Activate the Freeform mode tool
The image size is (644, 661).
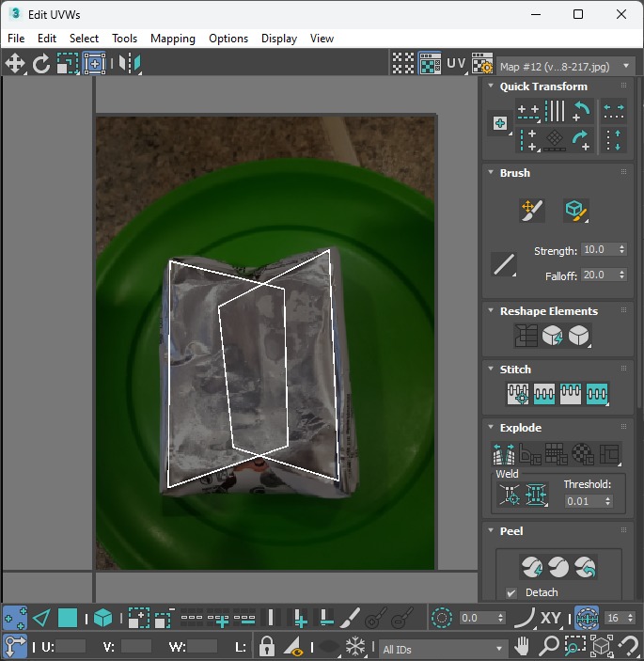pos(94,64)
